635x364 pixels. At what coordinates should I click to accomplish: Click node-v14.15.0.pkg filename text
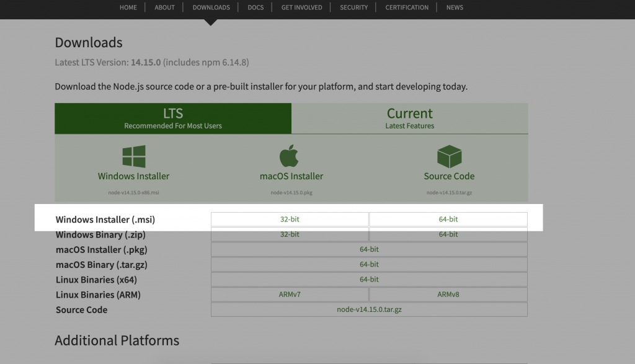pyautogui.click(x=291, y=193)
